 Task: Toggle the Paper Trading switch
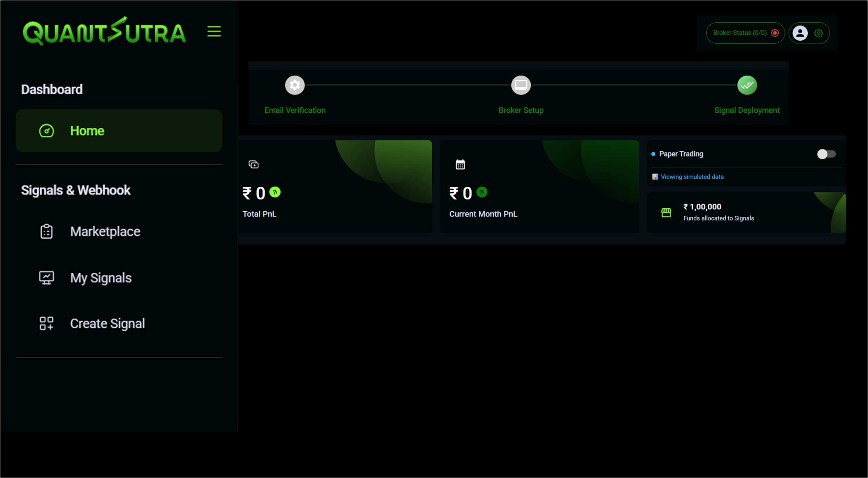pos(826,154)
